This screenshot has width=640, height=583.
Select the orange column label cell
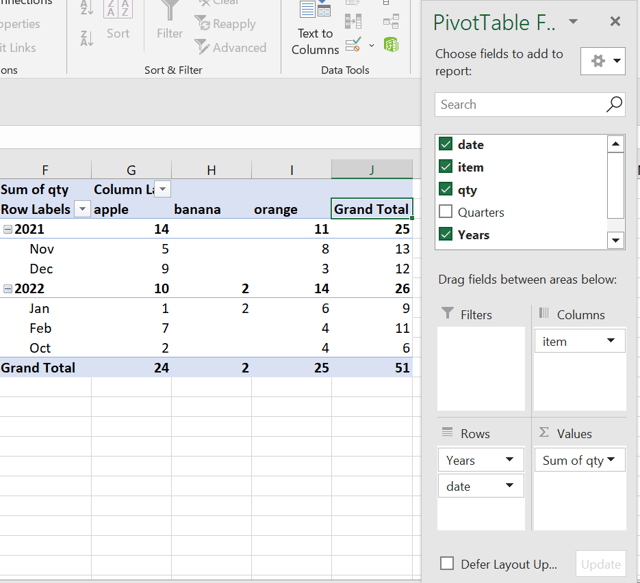tap(291, 209)
